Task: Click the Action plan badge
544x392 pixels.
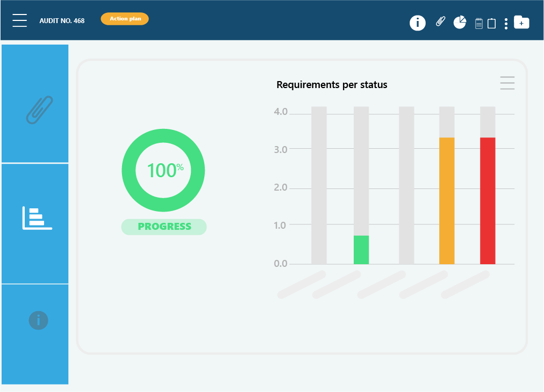Action: pyautogui.click(x=125, y=19)
